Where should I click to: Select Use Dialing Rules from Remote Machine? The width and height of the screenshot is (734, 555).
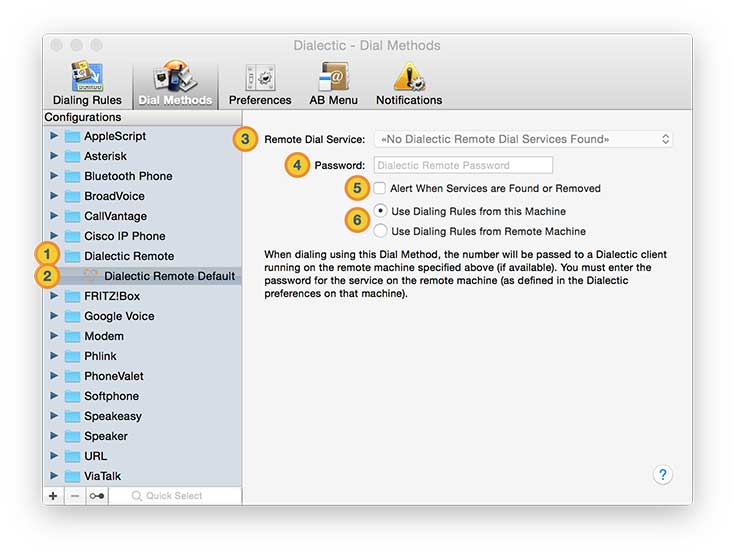pyautogui.click(x=381, y=231)
